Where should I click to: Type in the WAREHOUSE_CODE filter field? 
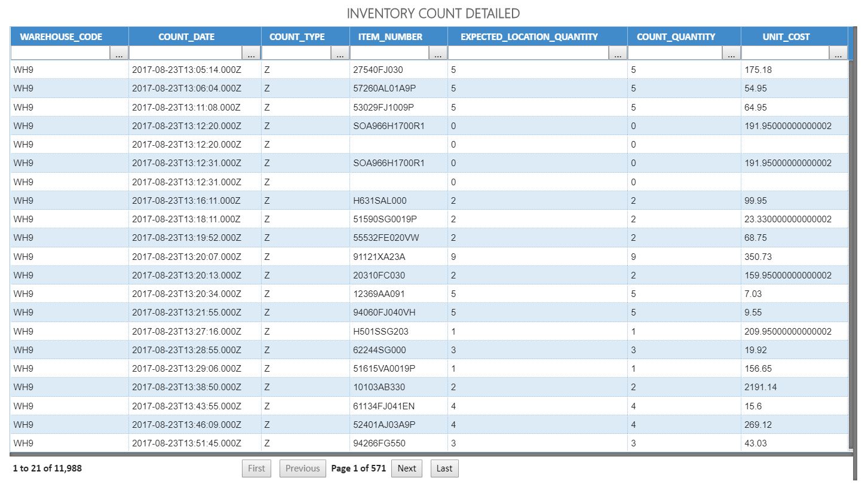click(x=60, y=54)
